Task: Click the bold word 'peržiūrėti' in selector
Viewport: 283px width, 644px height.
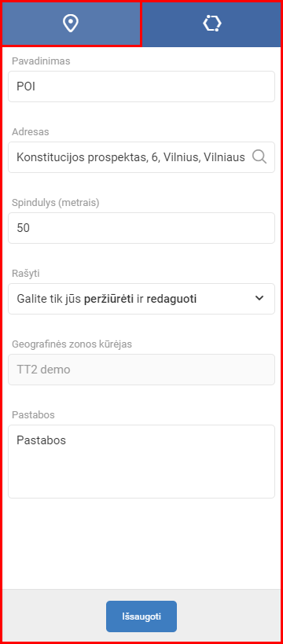Action: (108, 299)
